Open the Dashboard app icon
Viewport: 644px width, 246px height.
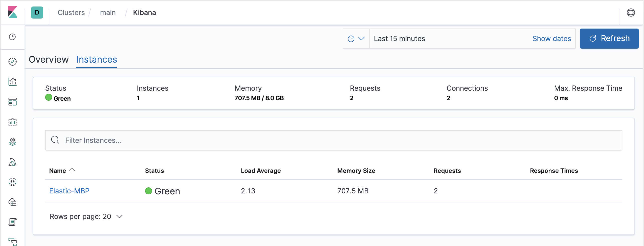pyautogui.click(x=12, y=102)
